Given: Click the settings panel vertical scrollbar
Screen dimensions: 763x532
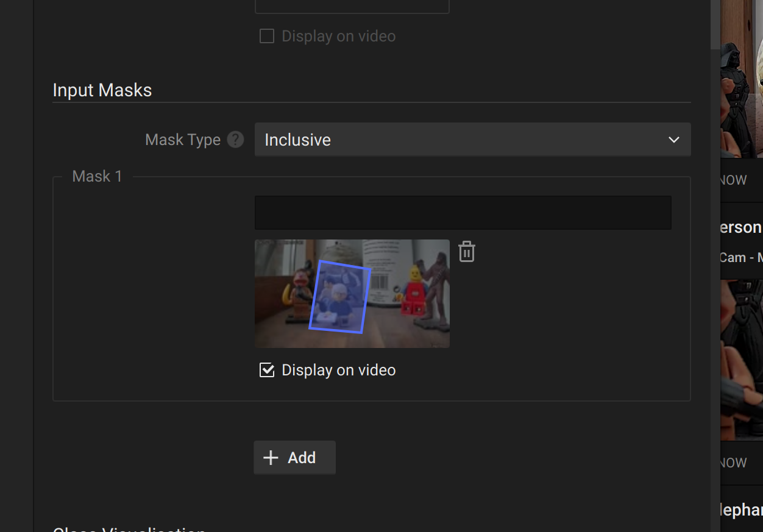Looking at the screenshot, I should (715, 24).
